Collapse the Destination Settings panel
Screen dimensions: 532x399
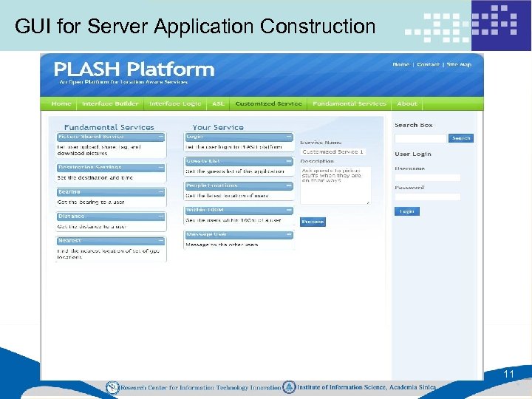(x=161, y=168)
